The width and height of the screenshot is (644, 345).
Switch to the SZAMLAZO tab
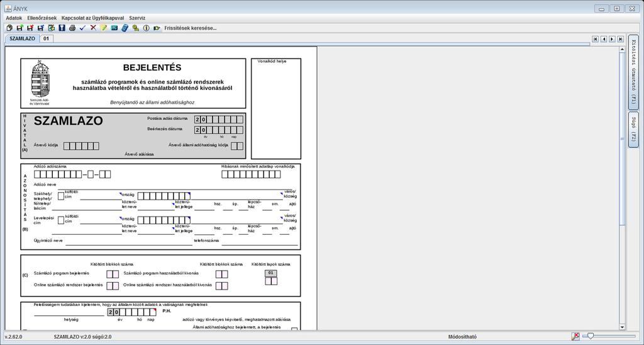(x=22, y=38)
